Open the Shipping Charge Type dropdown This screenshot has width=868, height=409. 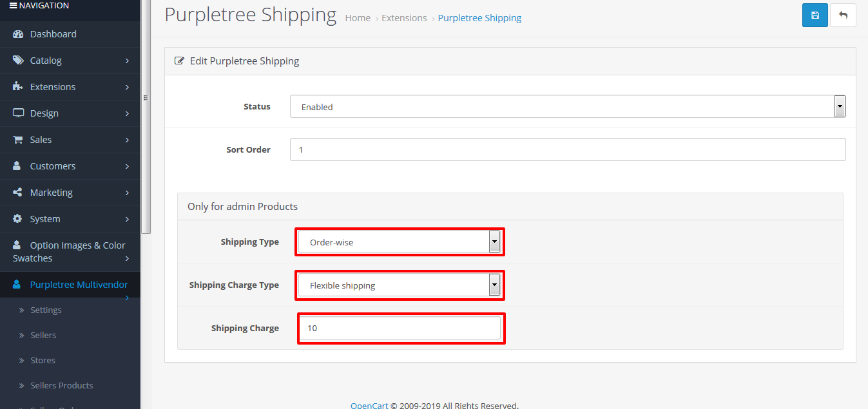pos(400,285)
